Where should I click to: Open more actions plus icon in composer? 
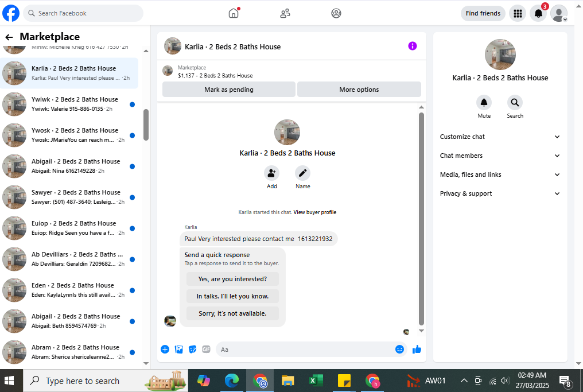pos(165,349)
